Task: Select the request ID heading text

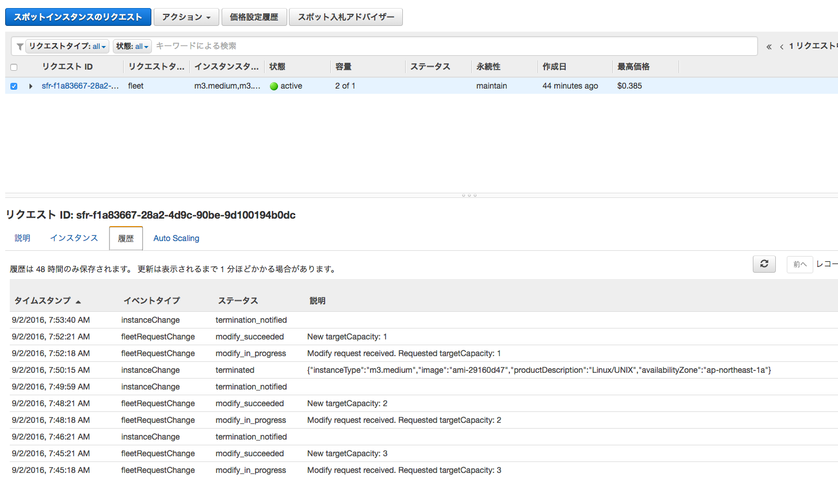Action: point(151,215)
